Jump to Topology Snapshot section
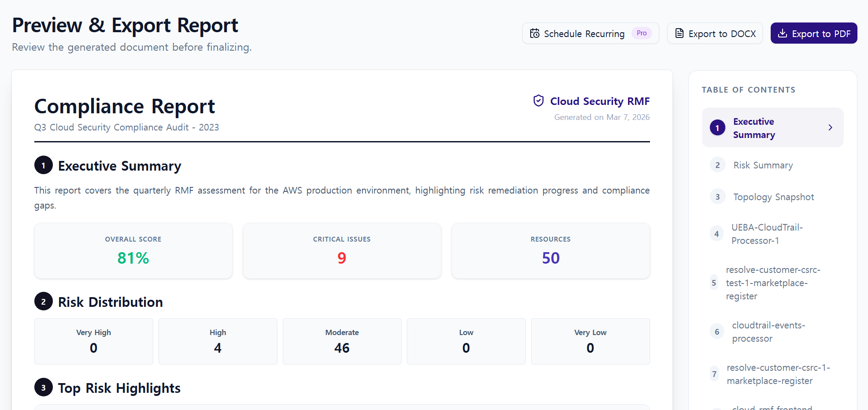This screenshot has width=868, height=410. pos(773,197)
